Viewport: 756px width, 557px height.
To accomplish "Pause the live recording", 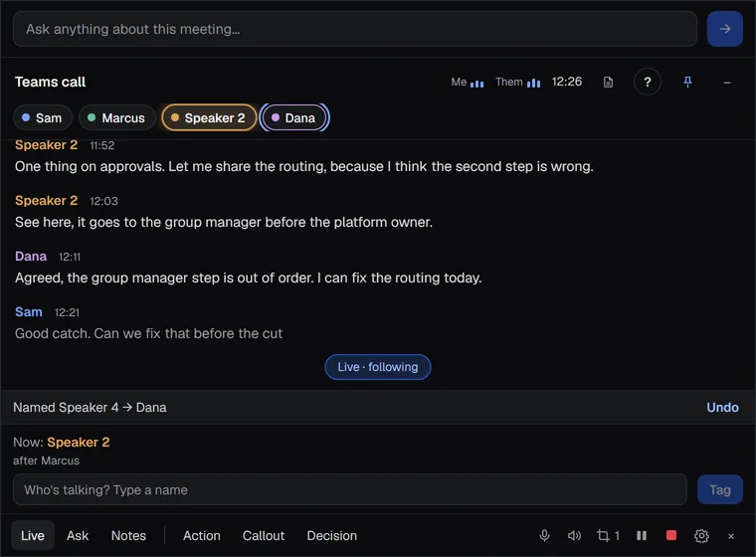I will tap(642, 535).
